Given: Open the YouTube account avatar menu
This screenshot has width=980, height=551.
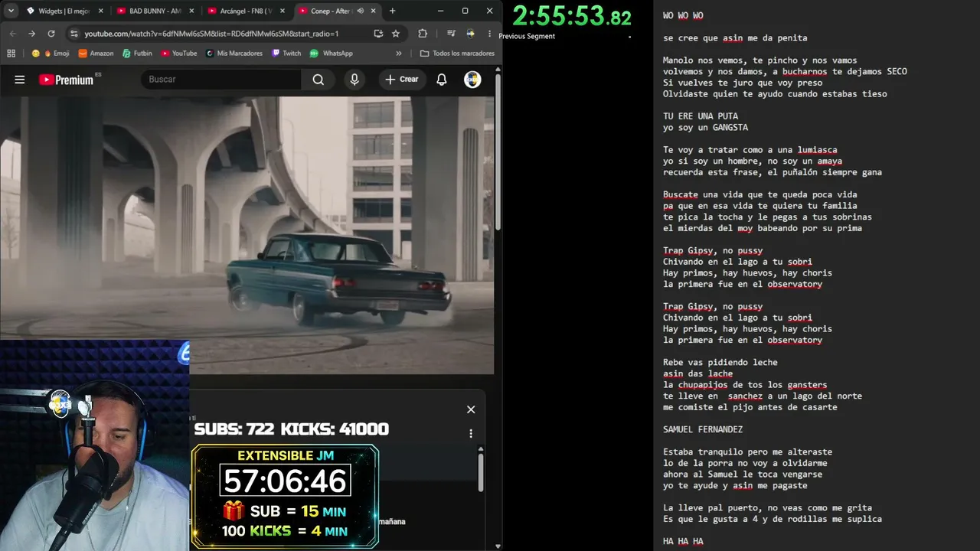Looking at the screenshot, I should 472,80.
